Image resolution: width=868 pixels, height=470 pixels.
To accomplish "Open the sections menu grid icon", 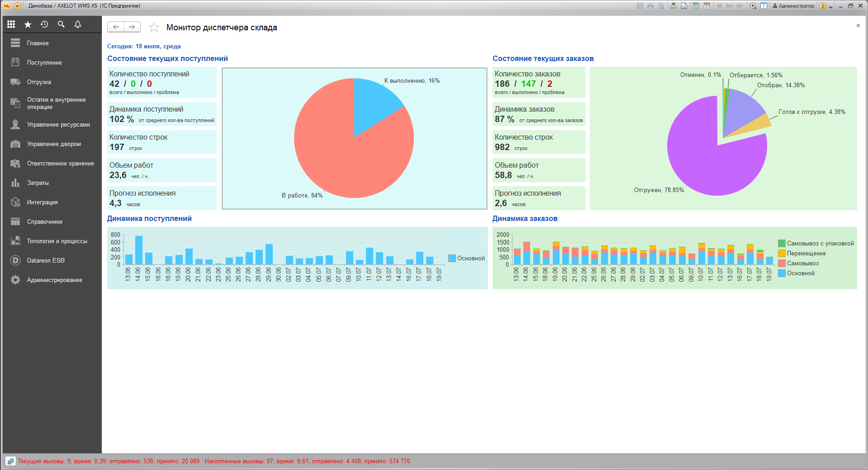I will [x=11, y=24].
